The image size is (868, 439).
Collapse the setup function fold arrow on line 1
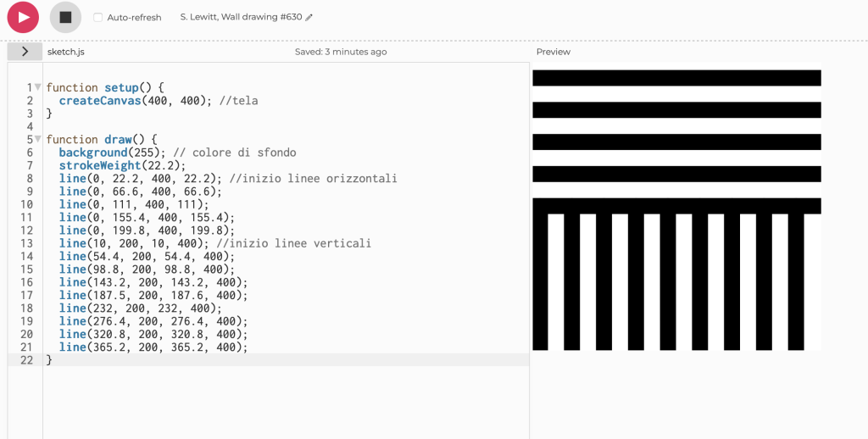click(38, 87)
